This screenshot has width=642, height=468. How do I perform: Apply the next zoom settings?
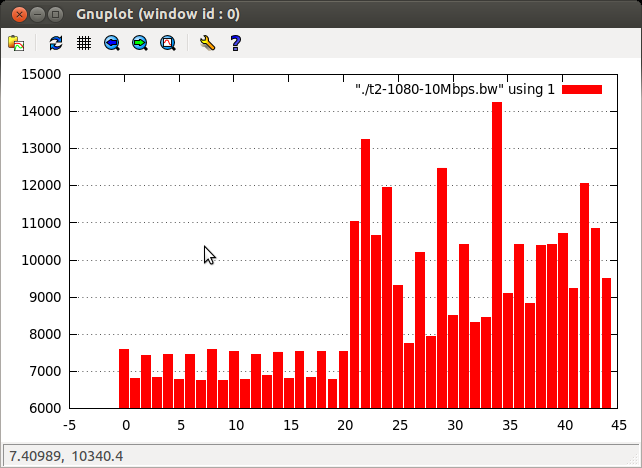[140, 43]
